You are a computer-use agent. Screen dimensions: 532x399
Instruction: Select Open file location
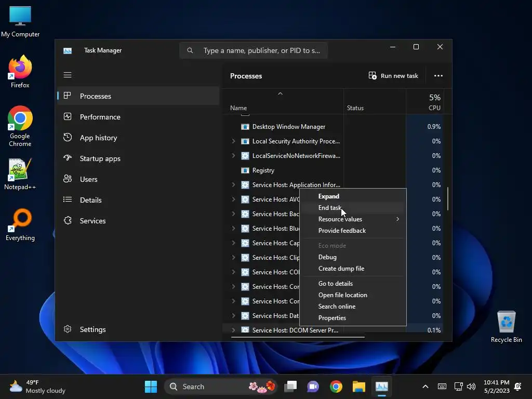click(x=353, y=295)
